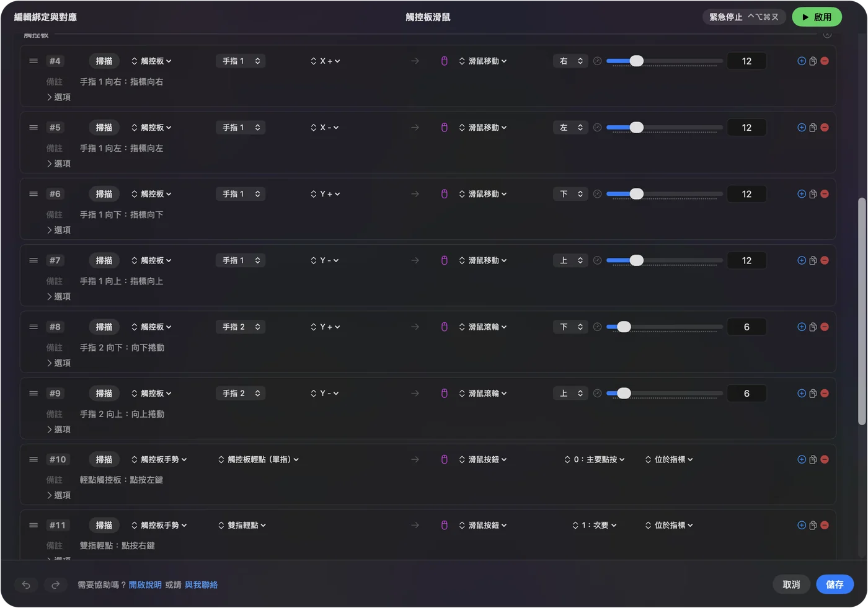This screenshot has height=608, width=868.
Task: Change direction 左 in row #5
Action: pyautogui.click(x=570, y=128)
